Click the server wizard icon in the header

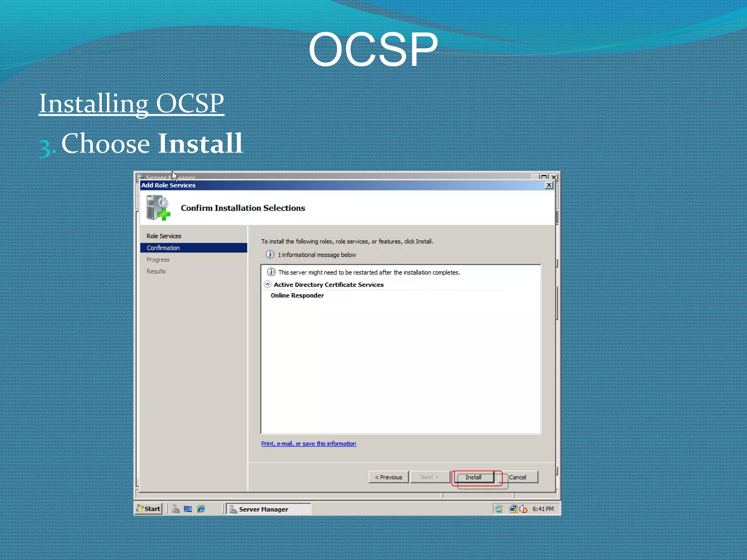click(x=158, y=207)
